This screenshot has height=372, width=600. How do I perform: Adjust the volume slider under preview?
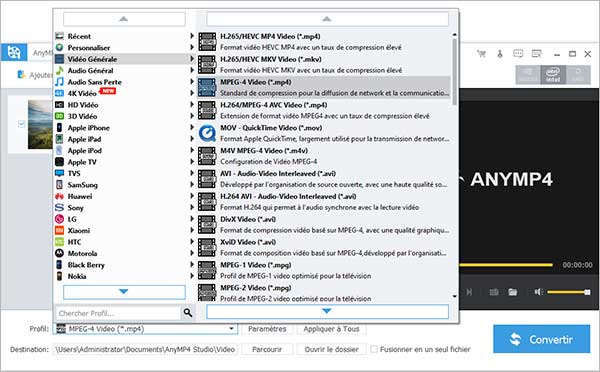coord(569,292)
